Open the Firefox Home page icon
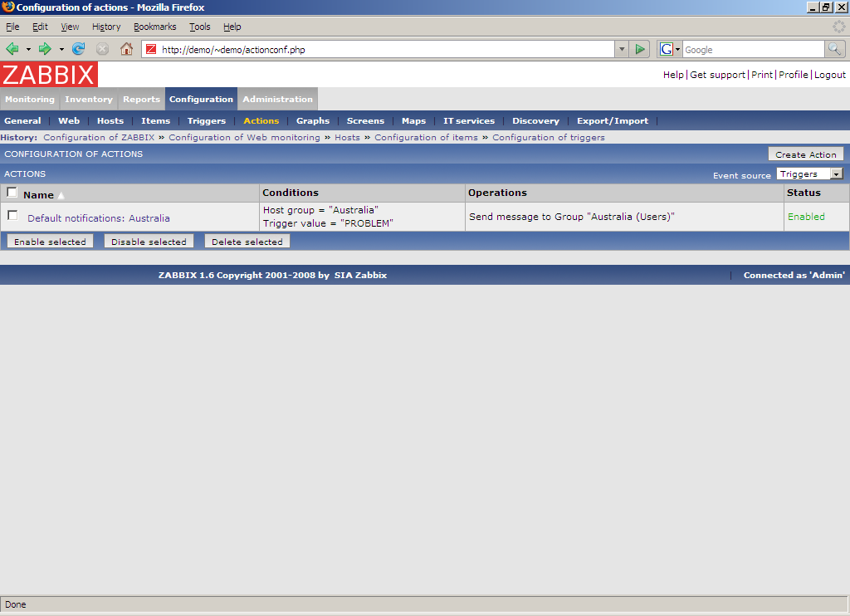 coord(126,49)
